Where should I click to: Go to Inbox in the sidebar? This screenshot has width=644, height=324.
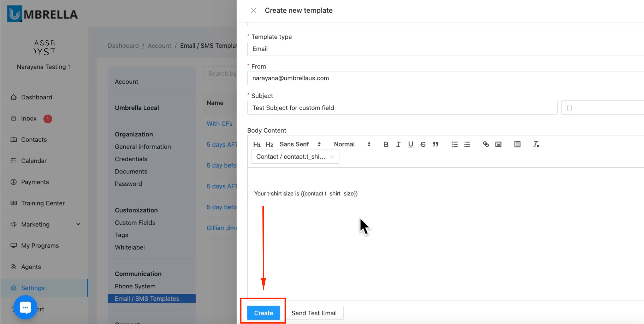pos(29,118)
